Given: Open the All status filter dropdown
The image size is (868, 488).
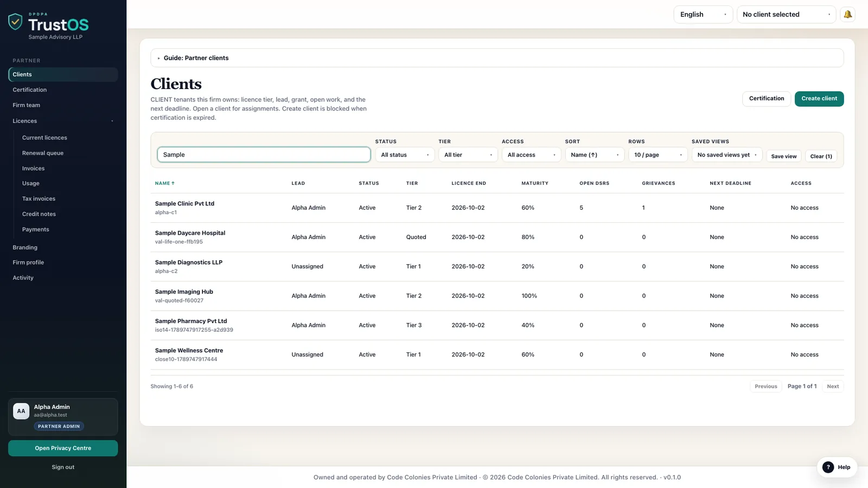Looking at the screenshot, I should [x=405, y=155].
